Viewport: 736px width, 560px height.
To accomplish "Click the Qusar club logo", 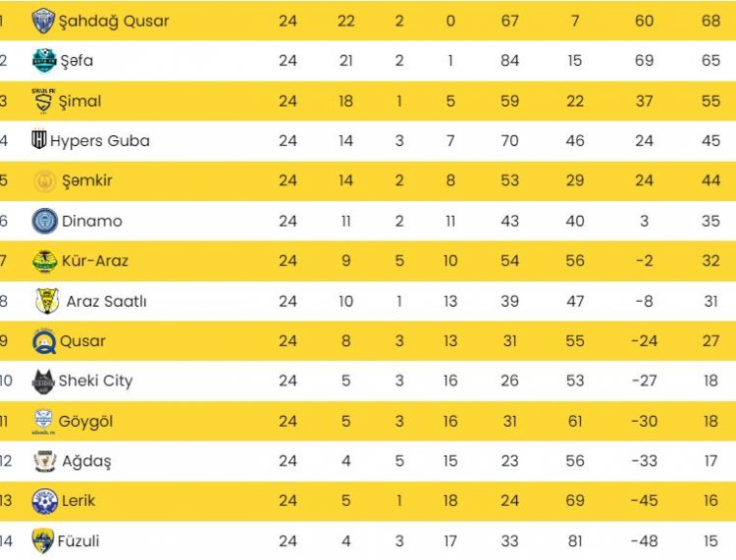I will (44, 341).
